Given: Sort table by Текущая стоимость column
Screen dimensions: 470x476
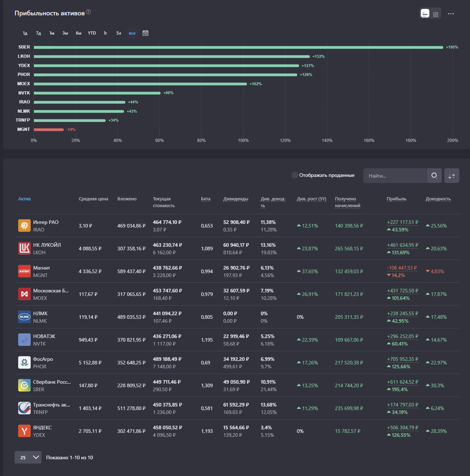Looking at the screenshot, I should [x=164, y=202].
